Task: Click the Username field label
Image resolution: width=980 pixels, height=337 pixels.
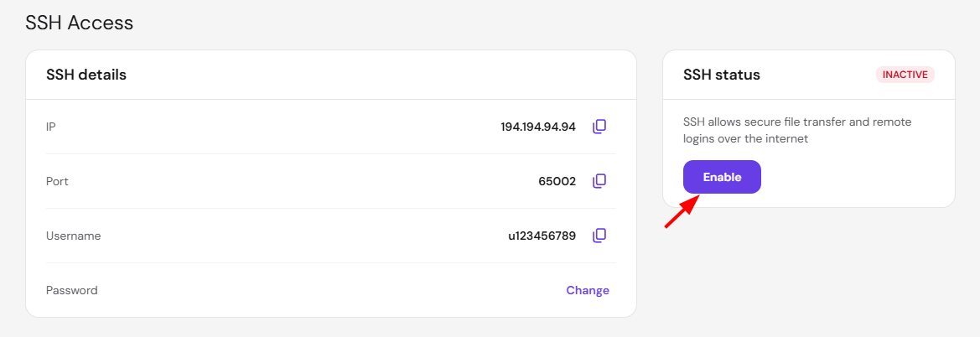Action: point(73,236)
